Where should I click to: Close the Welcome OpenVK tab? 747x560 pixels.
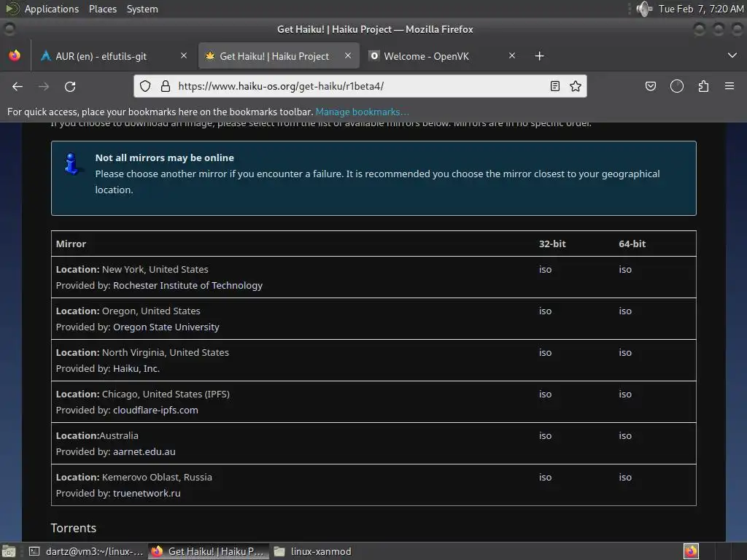point(512,55)
